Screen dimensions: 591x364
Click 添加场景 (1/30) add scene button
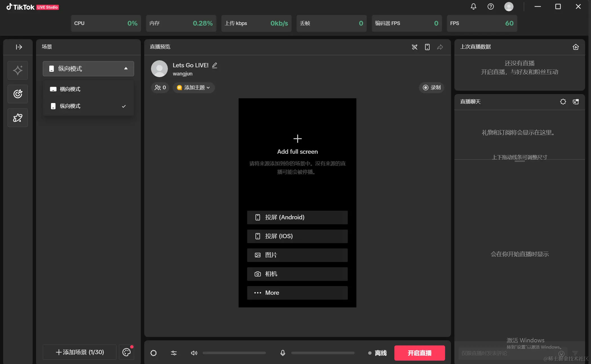(x=79, y=352)
